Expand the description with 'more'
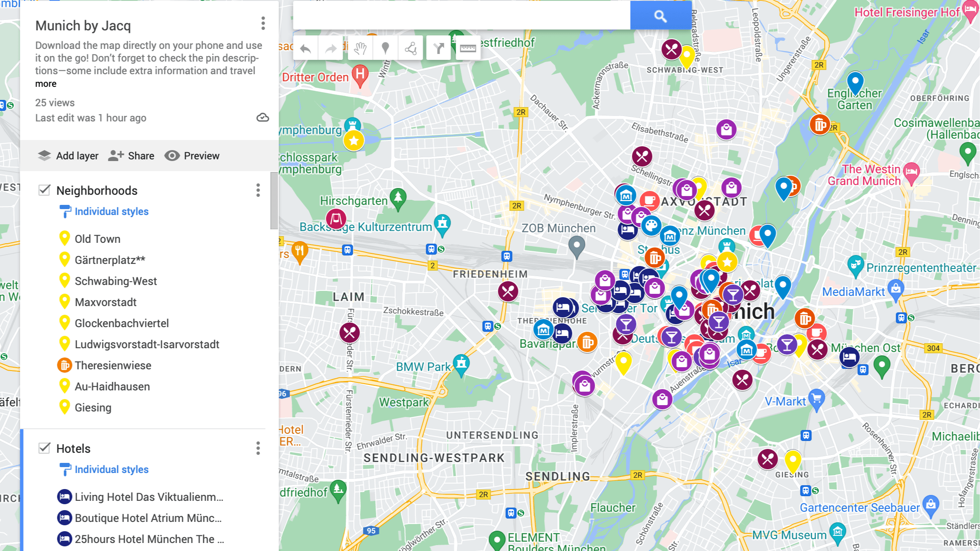The width and height of the screenshot is (980, 551). tap(46, 83)
